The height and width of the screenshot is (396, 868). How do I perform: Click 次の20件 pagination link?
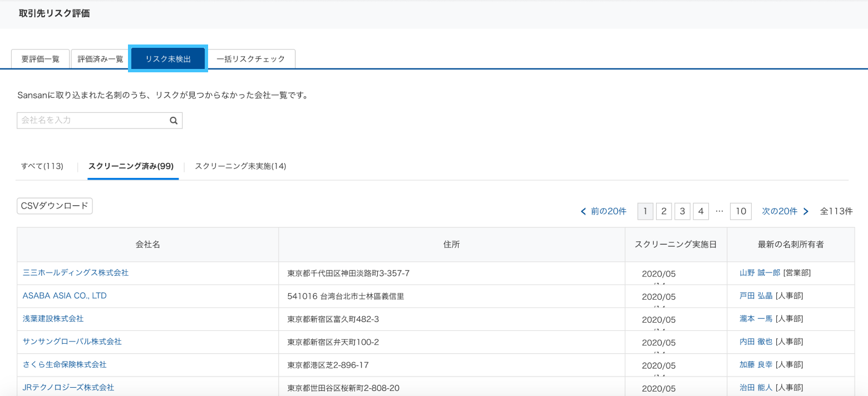pyautogui.click(x=780, y=211)
